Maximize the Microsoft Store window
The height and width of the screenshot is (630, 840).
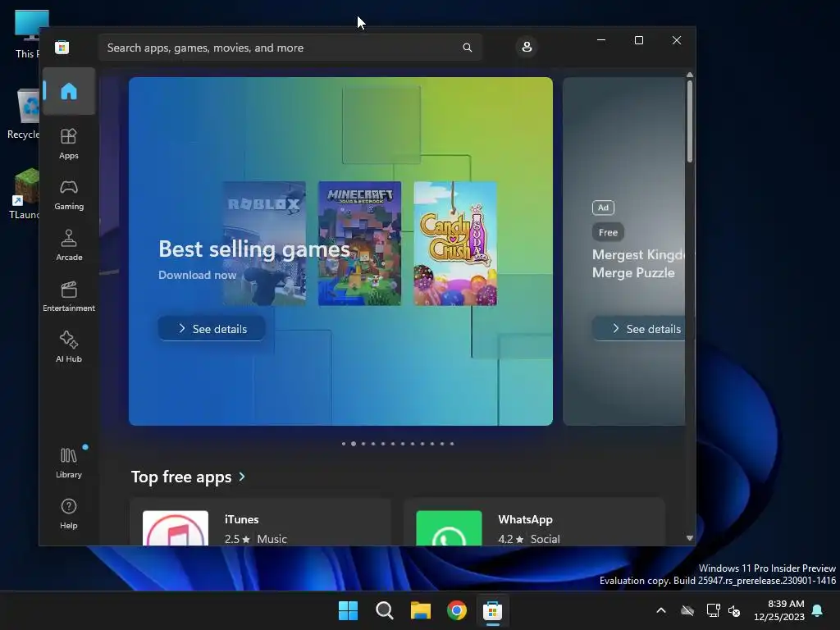click(638, 40)
